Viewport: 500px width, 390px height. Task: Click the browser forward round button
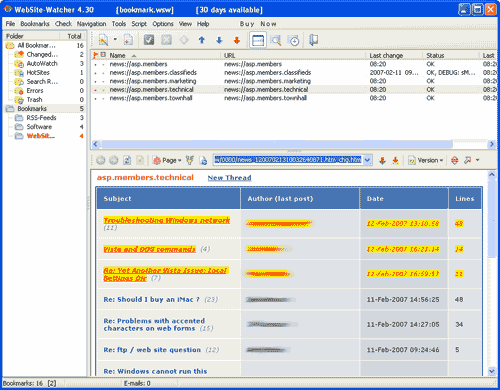point(114,160)
